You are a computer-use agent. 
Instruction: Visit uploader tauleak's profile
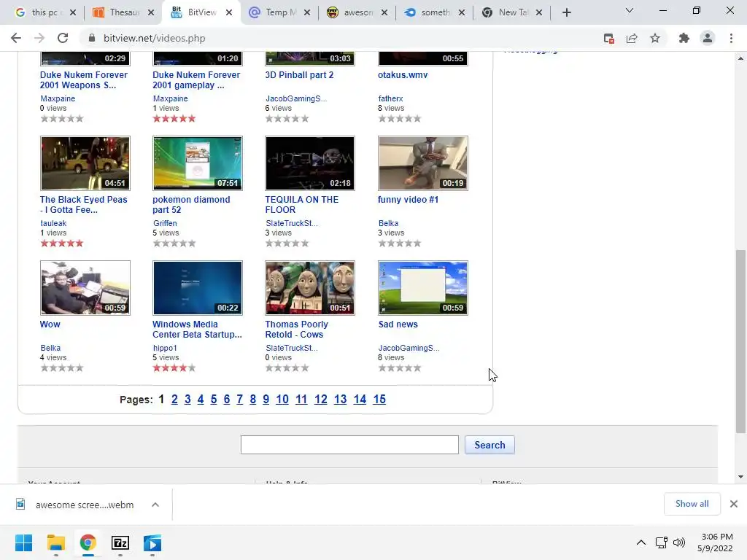tap(53, 223)
